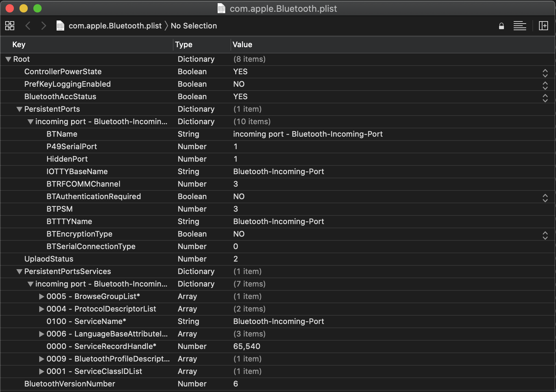
Task: Collapse the PersistentPortsServices dictionary
Action: coord(19,272)
